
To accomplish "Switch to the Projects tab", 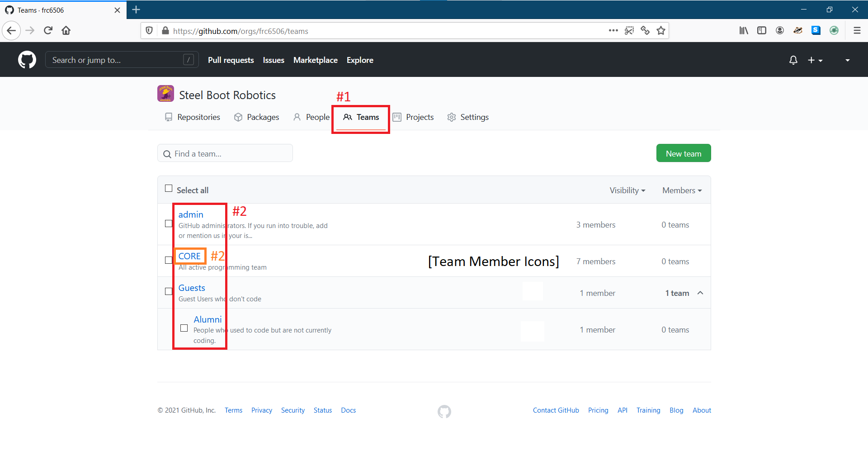I will click(x=413, y=117).
